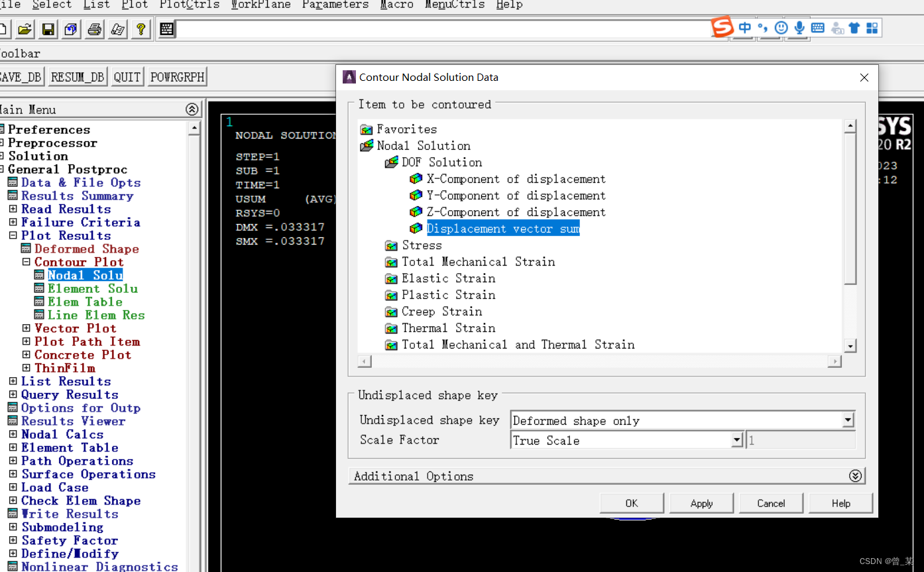Screen dimensions: 924x572
Task: Click the Pan-Zoom-Rotate cube icon
Action: coord(71,29)
